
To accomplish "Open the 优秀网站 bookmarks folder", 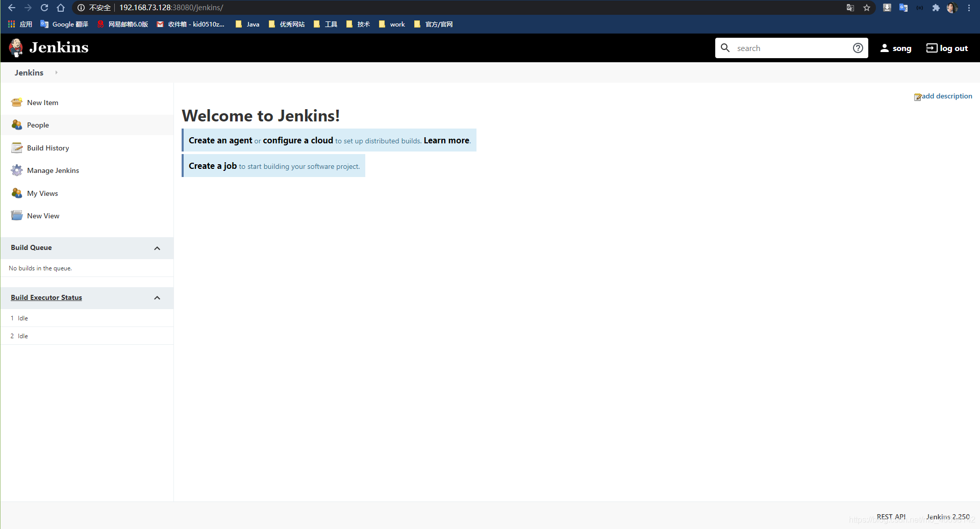I will point(287,24).
